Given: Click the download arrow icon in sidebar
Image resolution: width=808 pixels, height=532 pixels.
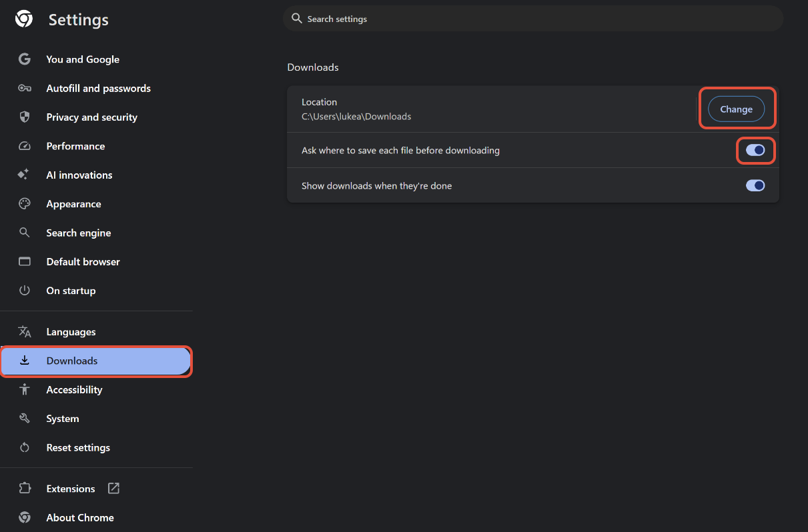Looking at the screenshot, I should pos(25,361).
